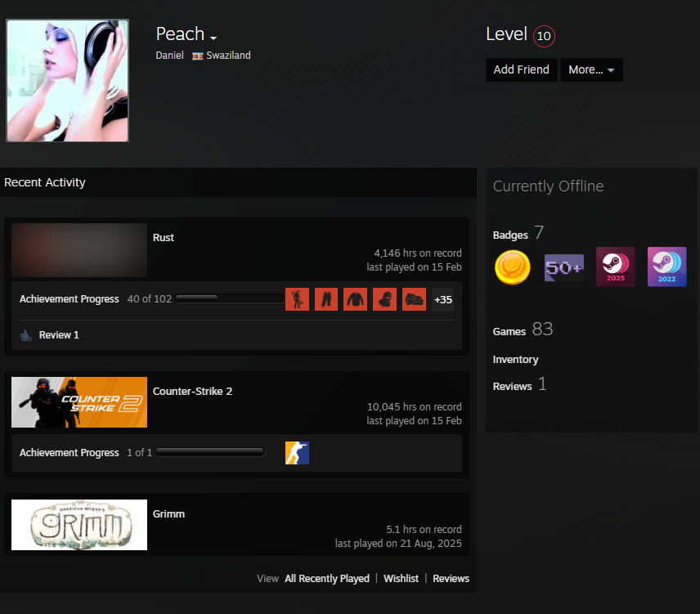700x614 pixels.
Task: Select the Rust standing figure achievement icon
Action: coord(297,299)
